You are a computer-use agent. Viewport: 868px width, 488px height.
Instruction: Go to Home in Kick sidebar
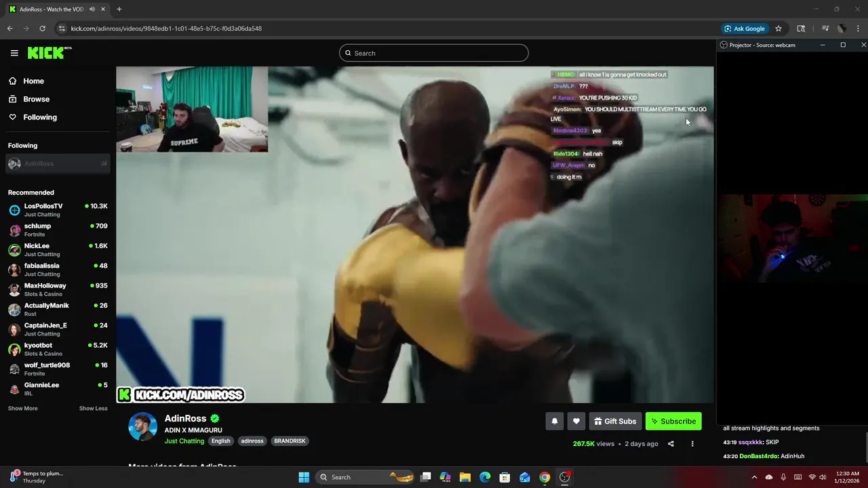(x=33, y=81)
